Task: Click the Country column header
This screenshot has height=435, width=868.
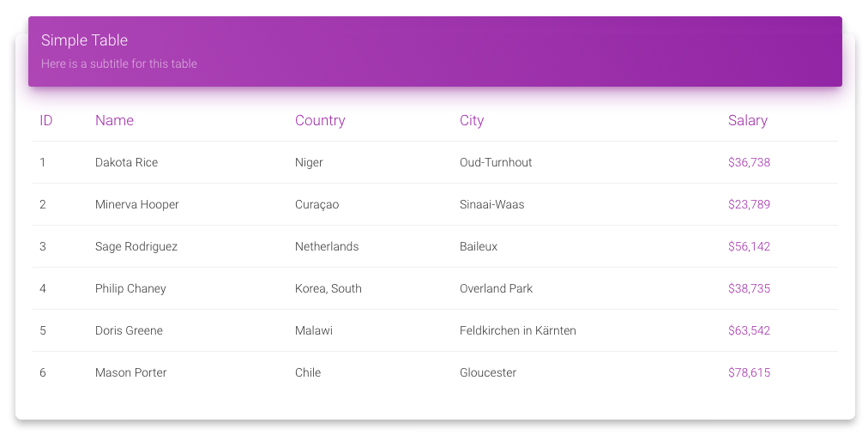Action: [x=319, y=120]
